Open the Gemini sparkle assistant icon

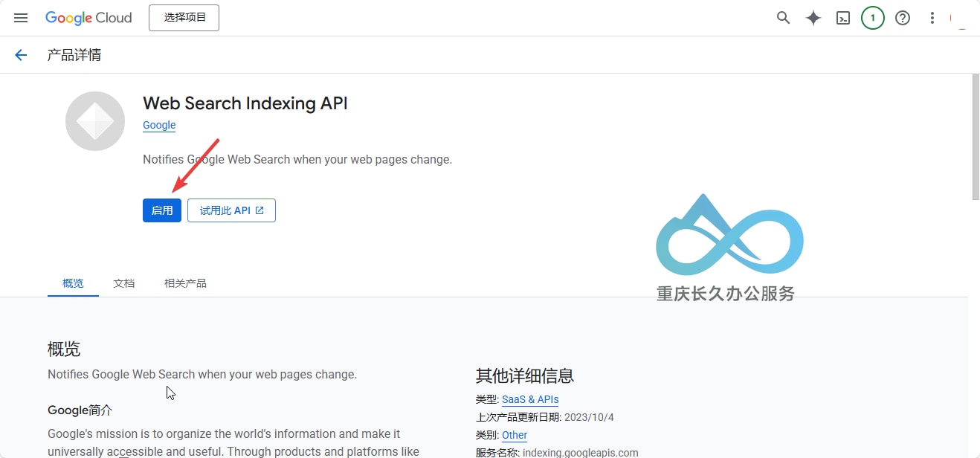point(813,18)
